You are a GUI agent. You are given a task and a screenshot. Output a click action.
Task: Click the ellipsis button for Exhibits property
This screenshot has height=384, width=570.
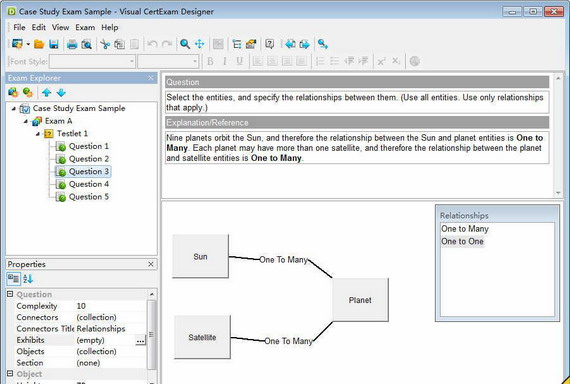click(140, 340)
